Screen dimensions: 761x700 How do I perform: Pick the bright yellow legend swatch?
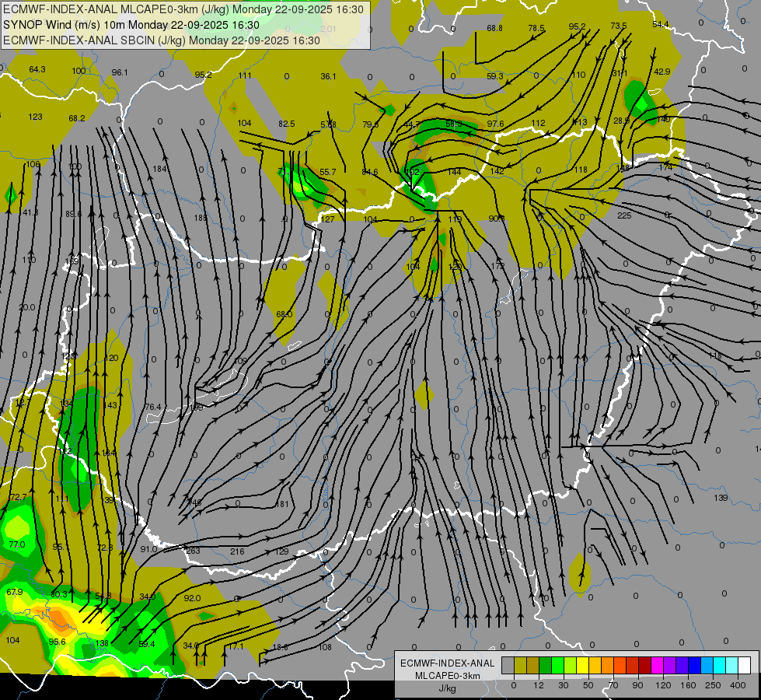click(x=582, y=666)
